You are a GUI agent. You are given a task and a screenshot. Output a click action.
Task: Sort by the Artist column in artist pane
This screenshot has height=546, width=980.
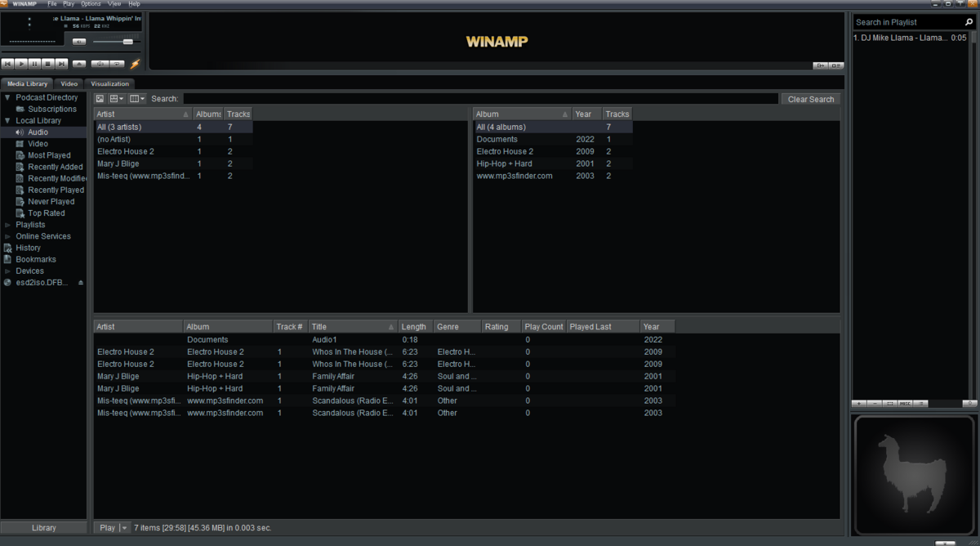point(143,114)
